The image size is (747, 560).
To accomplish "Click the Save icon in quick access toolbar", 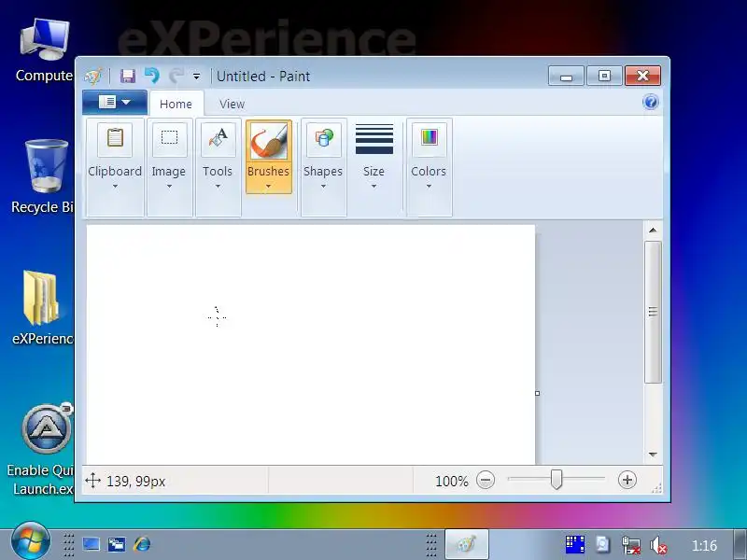I will click(x=127, y=76).
